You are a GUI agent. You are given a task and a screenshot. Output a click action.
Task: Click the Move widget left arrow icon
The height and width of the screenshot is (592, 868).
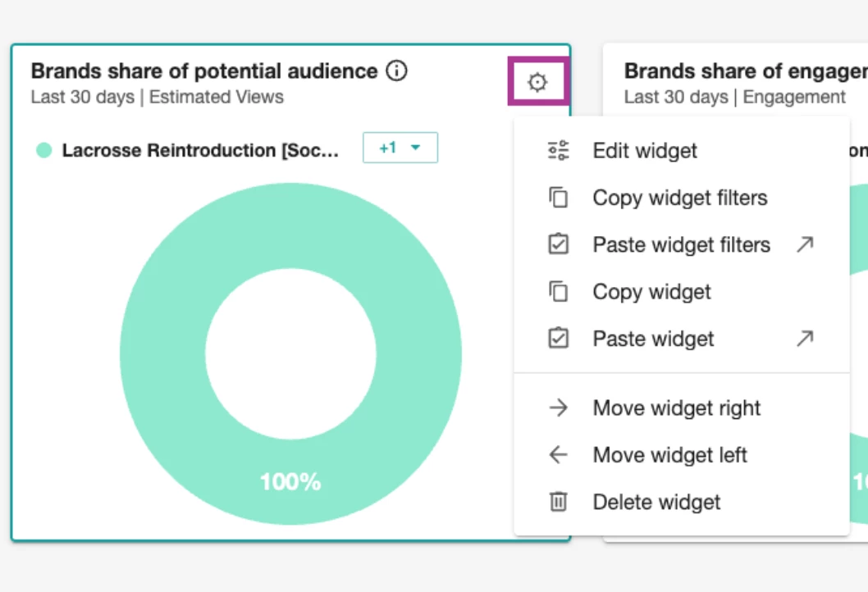[x=559, y=455]
